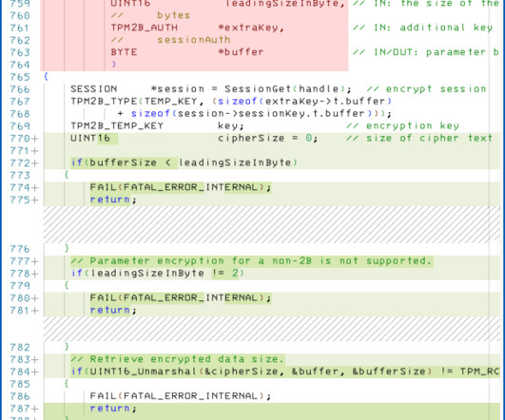Click the '// size of cipher text' comment

click(419, 138)
